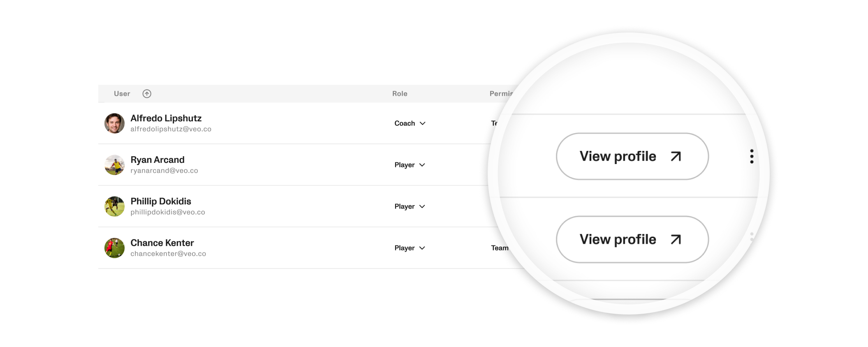Open the name Alfredo Lipshutz
The width and height of the screenshot is (868, 347).
pos(166,118)
